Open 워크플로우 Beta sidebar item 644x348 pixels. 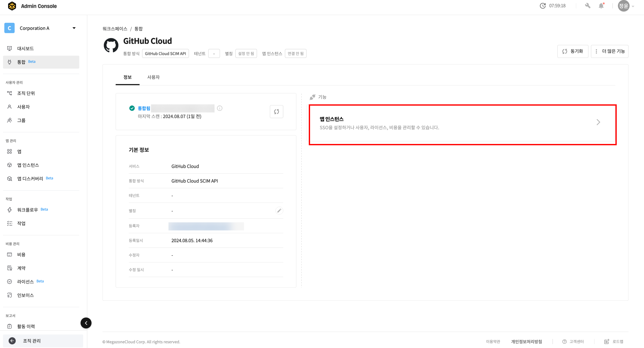[x=41, y=210]
